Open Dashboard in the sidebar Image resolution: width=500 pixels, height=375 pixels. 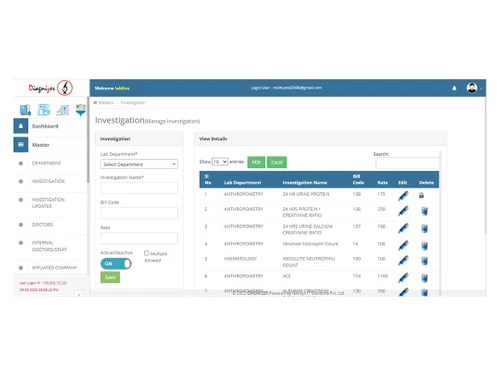[45, 126]
